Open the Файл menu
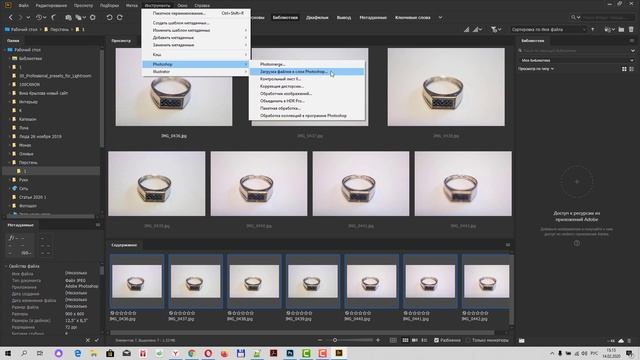Viewport: 640px width, 360px height. 23,6
